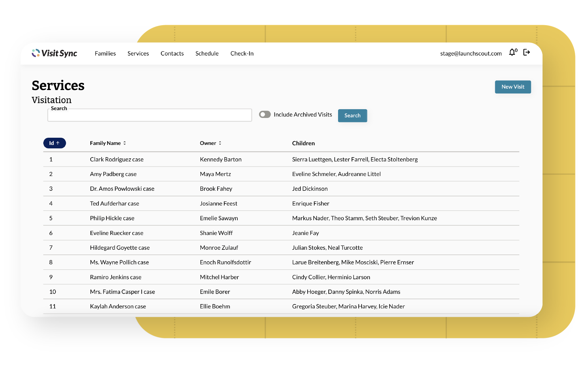Click the blue Search button
588x368 pixels.
(352, 115)
